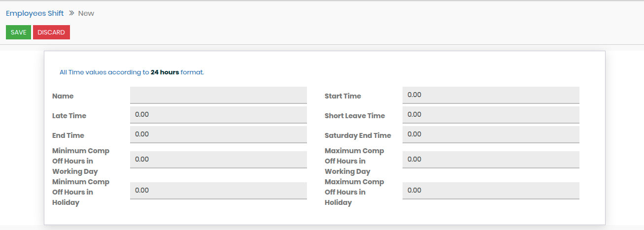Click the New breadcrumb text
The width and height of the screenshot is (644, 230).
click(86, 13)
